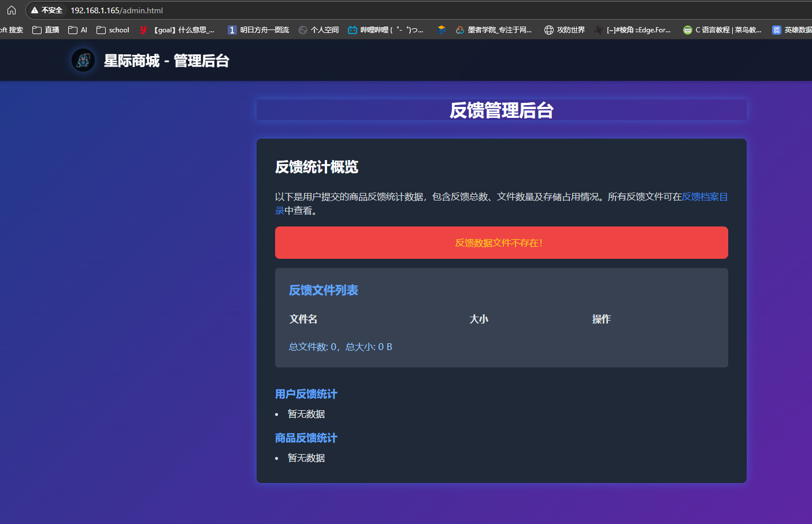The width and height of the screenshot is (812, 524).
Task: Select the 文件名 column header
Action: (x=303, y=318)
